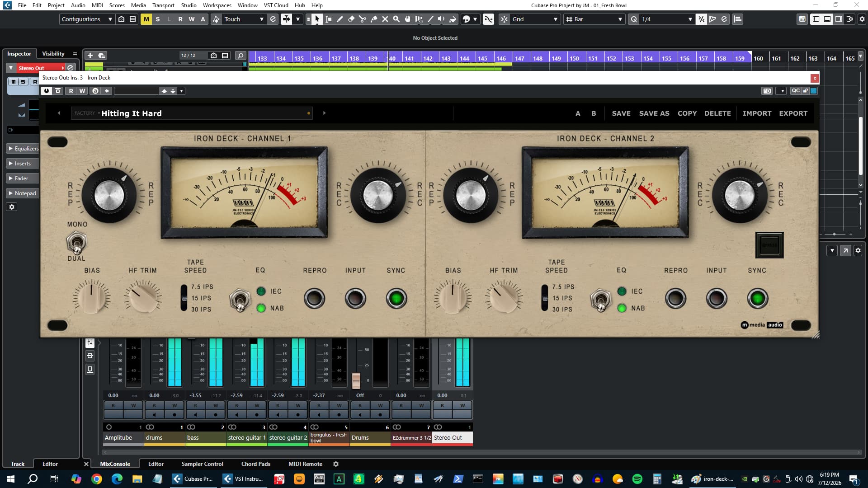Image resolution: width=868 pixels, height=488 pixels.
Task: Open the VST Cloud menu
Action: point(276,5)
